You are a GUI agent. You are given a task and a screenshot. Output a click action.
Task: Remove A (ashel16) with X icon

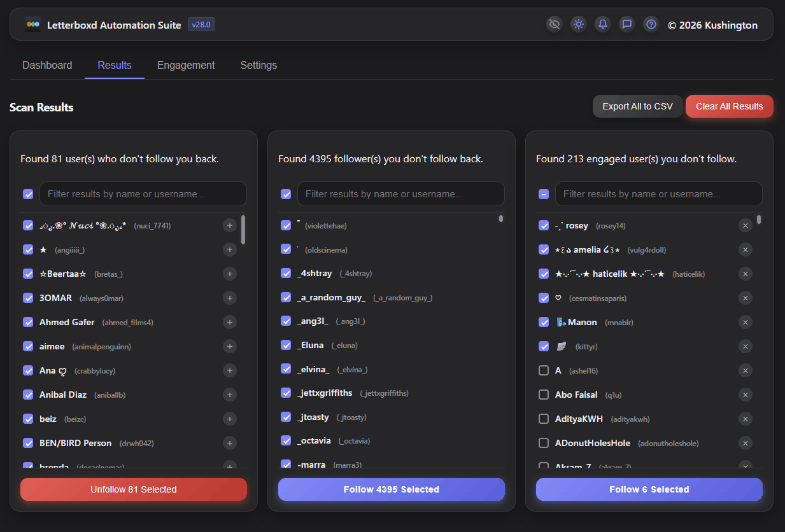click(746, 370)
